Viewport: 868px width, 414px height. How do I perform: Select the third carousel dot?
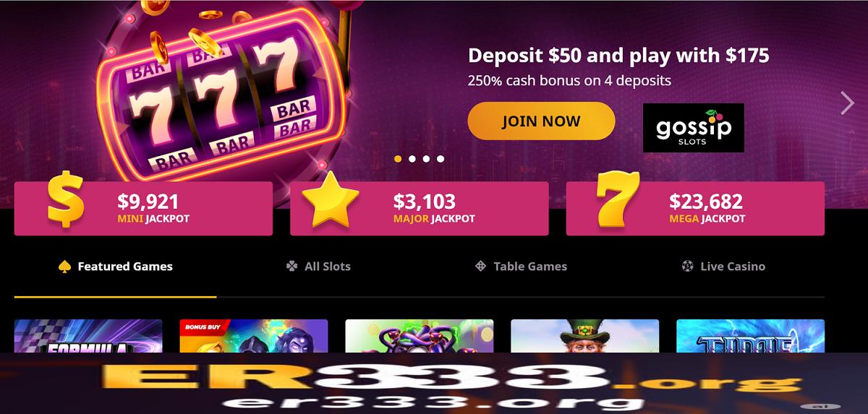click(x=426, y=158)
